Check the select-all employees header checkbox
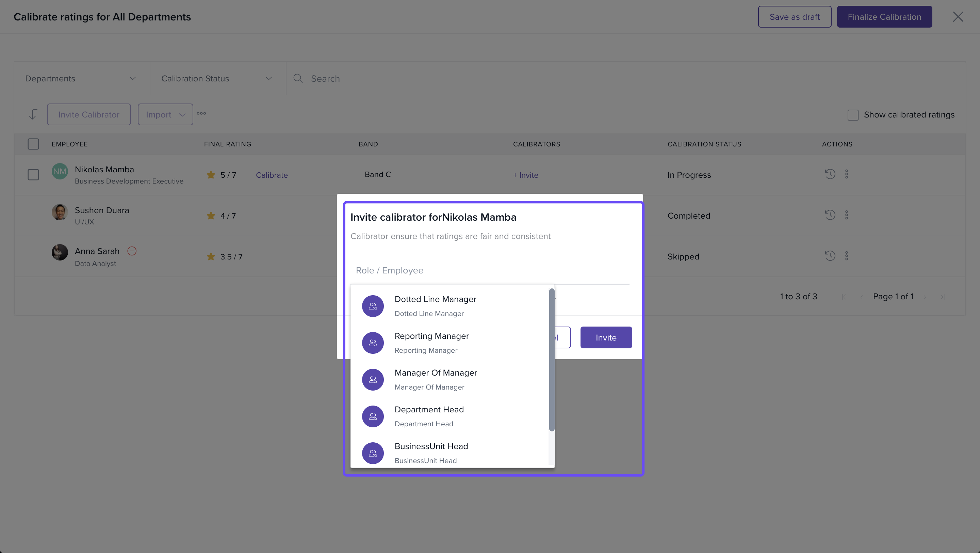 tap(33, 144)
